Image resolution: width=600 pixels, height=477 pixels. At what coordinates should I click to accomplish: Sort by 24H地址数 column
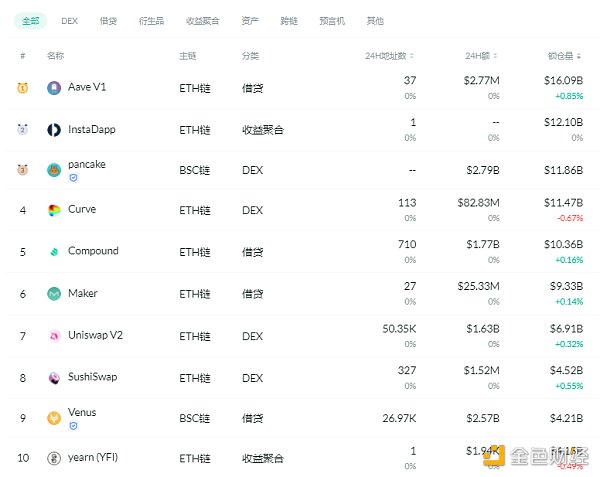click(389, 56)
